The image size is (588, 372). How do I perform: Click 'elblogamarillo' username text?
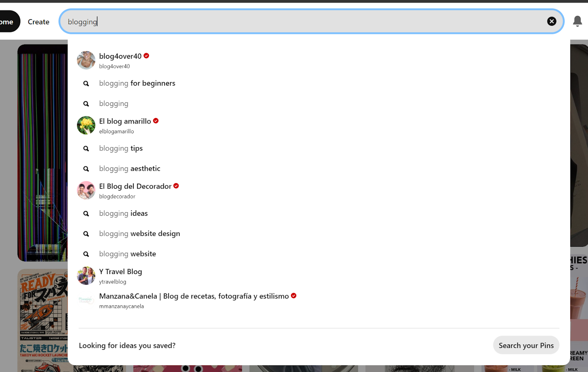click(116, 131)
